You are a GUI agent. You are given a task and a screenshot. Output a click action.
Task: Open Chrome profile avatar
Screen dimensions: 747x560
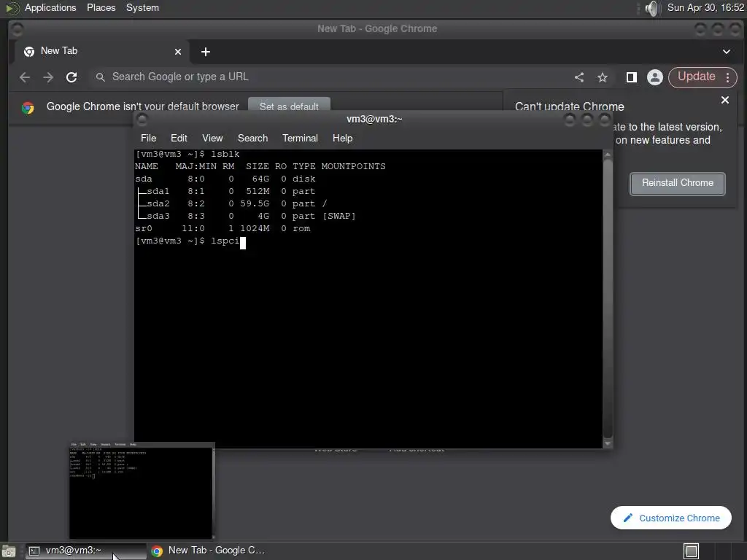[655, 77]
